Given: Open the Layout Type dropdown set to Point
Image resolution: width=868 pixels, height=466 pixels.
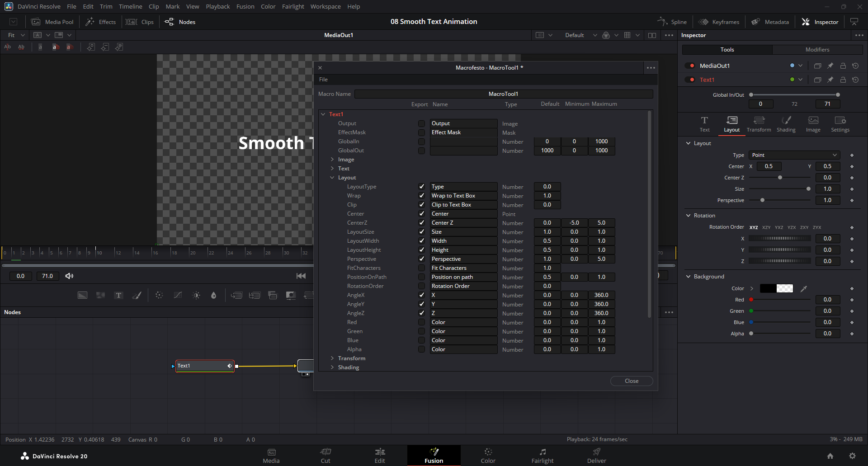Looking at the screenshot, I should click(x=794, y=155).
